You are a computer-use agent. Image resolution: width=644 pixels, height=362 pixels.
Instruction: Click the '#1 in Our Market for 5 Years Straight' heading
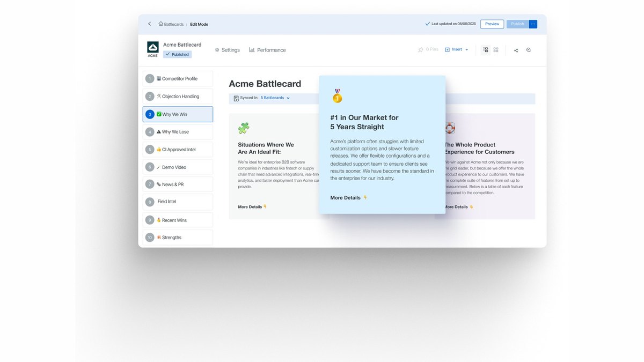pos(364,122)
